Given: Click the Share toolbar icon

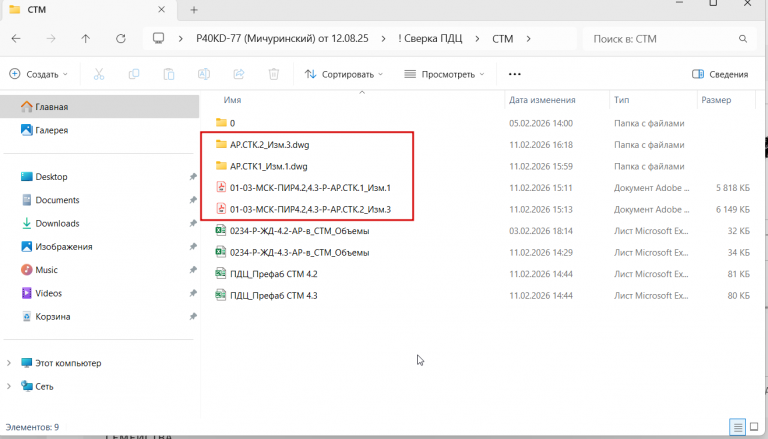Looking at the screenshot, I should tap(239, 74).
